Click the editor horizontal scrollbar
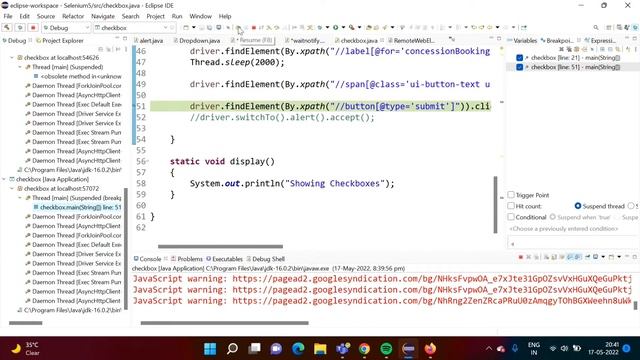The image size is (640, 360). click(220, 247)
